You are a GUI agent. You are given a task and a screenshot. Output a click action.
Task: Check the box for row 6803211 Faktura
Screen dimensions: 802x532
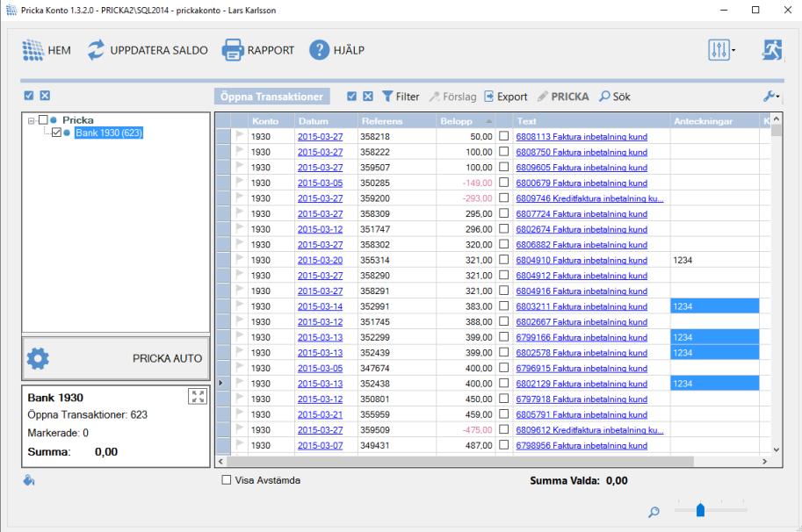click(x=504, y=306)
